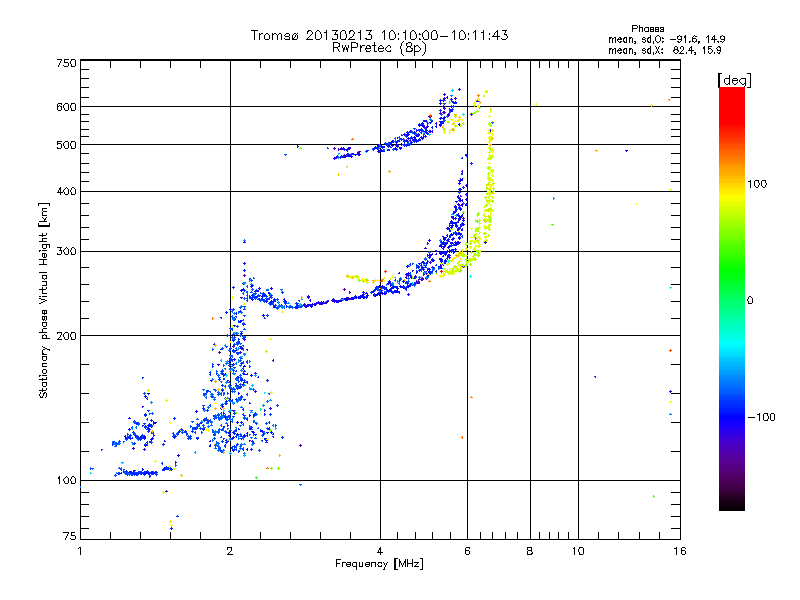Click the black bottom of the phase colorbar
800x600 pixels.
732,503
